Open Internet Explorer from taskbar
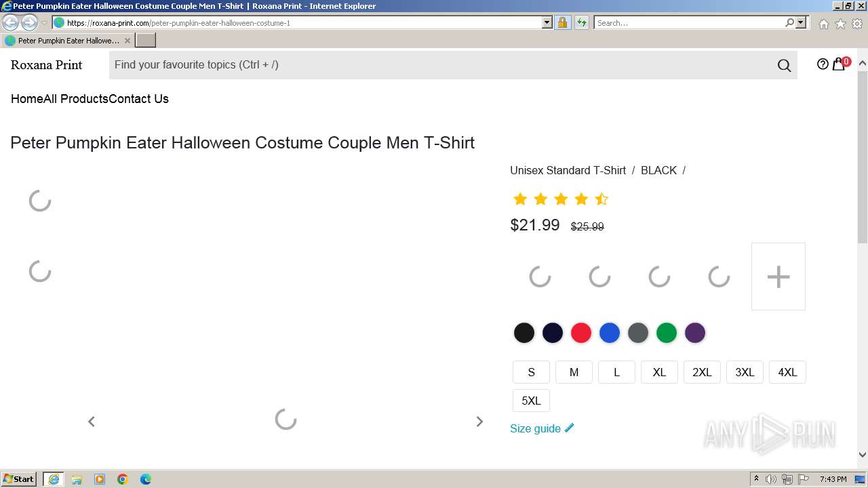Screen dimensions: 868x488 (x=54, y=479)
